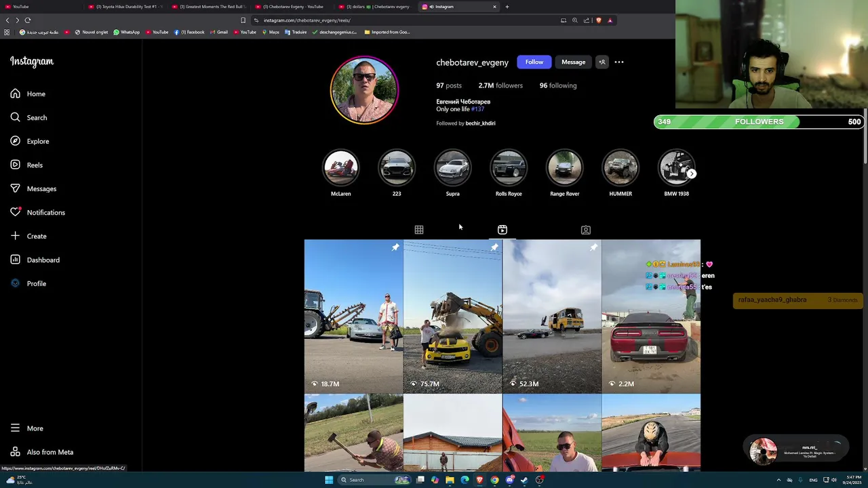Open the Rolls Royce story highlight
Viewport: 868px width, 488px height.
point(509,174)
